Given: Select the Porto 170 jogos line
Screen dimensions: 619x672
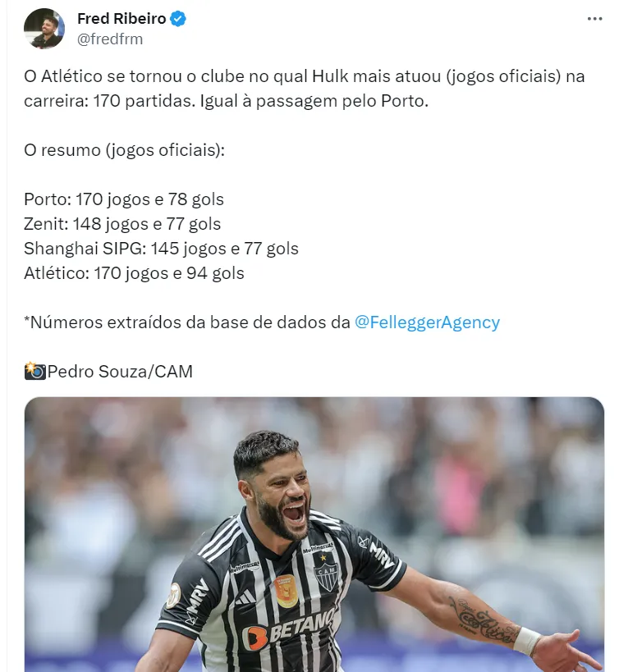Looking at the screenshot, I should 124,199.
